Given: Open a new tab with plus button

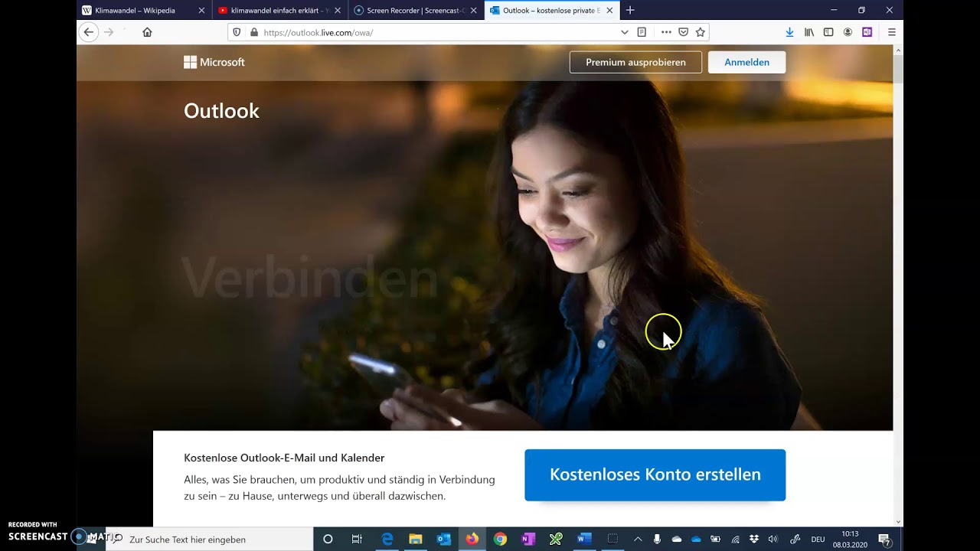Looking at the screenshot, I should 630,10.
